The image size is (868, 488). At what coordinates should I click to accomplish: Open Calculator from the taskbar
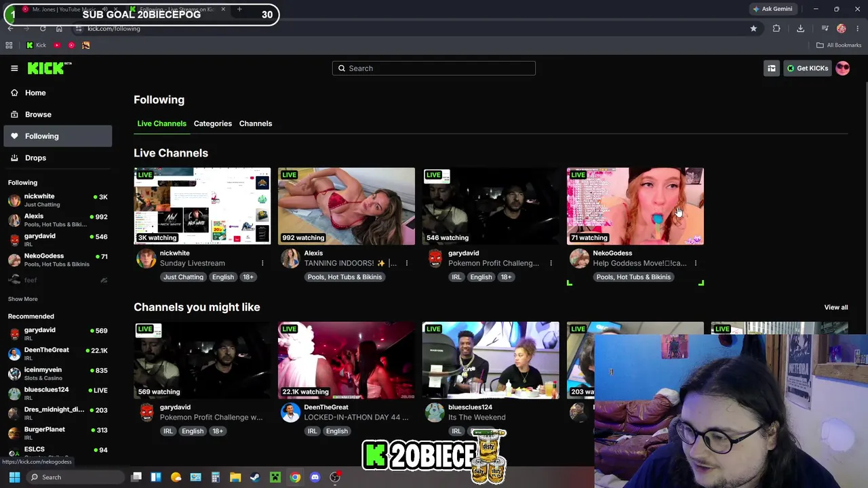pos(215,477)
